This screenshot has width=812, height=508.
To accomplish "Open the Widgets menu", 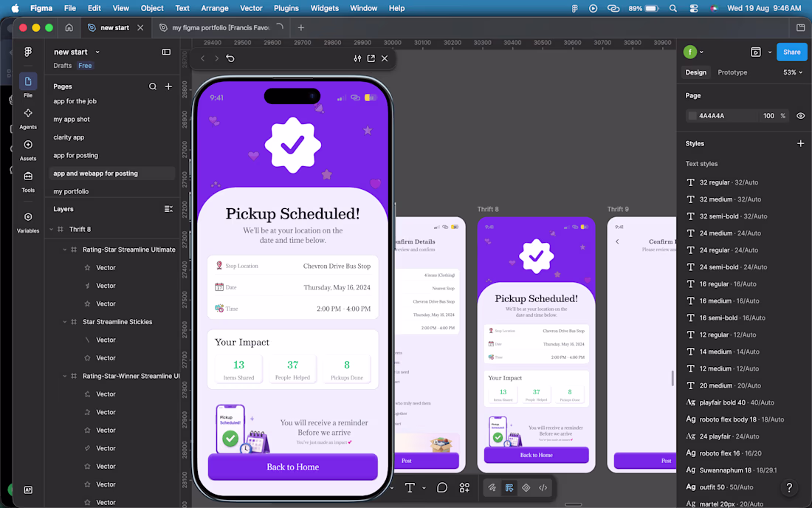I will 324,8.
